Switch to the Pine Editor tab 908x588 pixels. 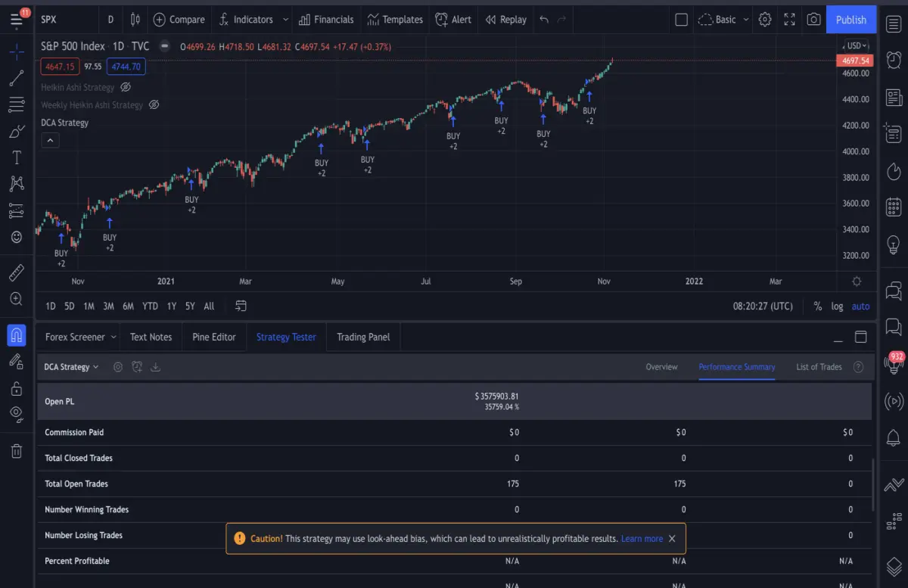[x=214, y=337]
